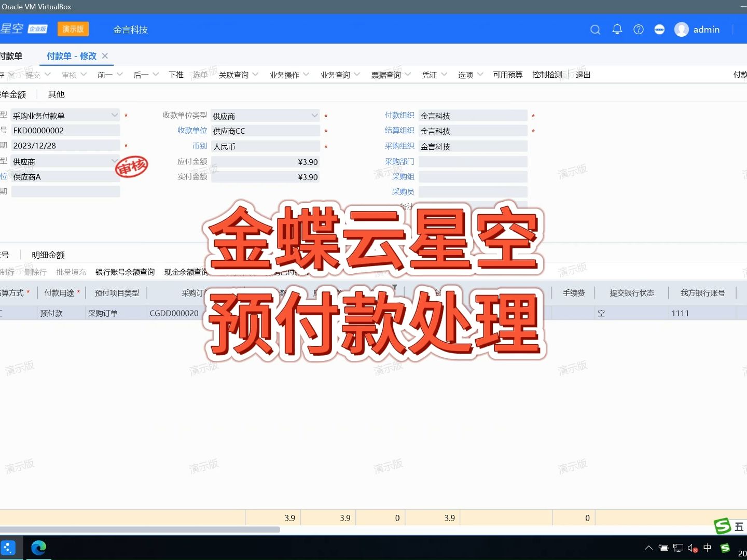Open the Windows taskbar widget icon
This screenshot has height=560, width=747.
8,548
